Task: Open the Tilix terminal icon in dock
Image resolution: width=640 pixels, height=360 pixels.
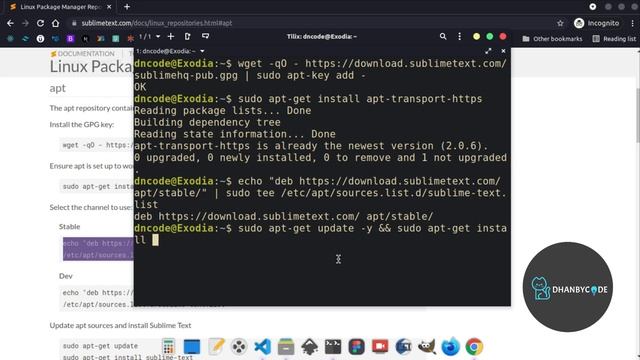Action: pyautogui.click(x=333, y=347)
